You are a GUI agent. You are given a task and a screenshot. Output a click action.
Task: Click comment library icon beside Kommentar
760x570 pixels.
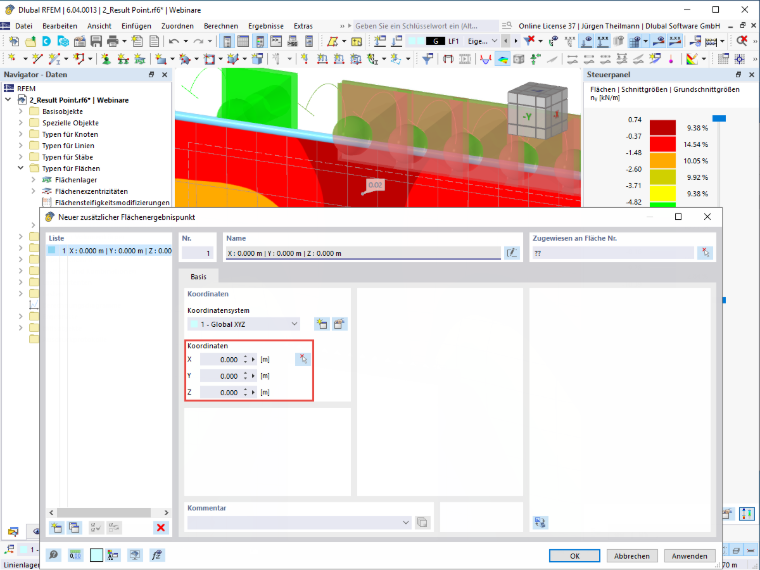pos(423,522)
